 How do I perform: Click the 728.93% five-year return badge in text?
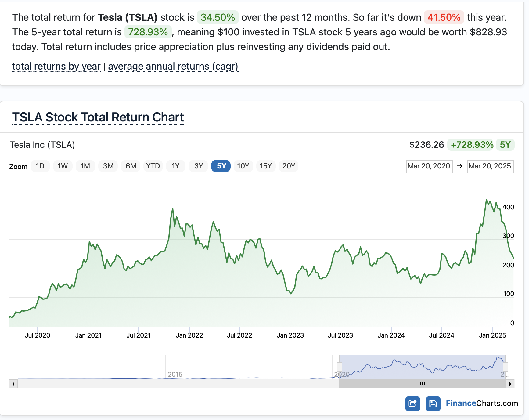tap(148, 32)
